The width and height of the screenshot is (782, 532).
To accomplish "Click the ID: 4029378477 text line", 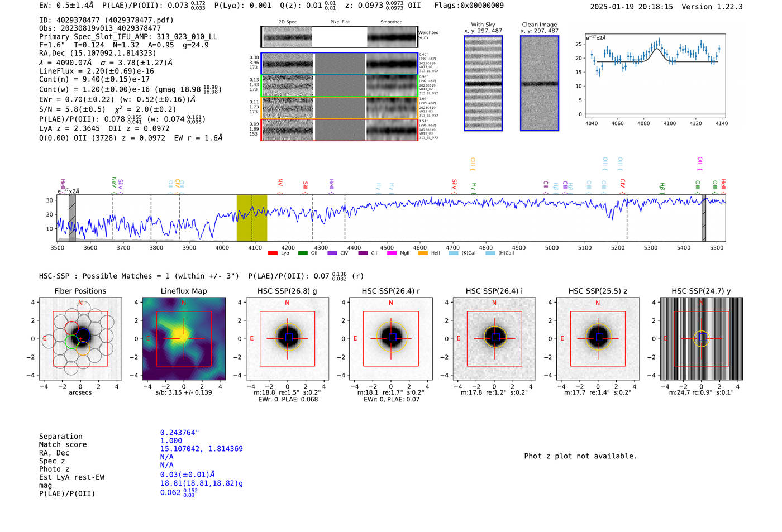I will 106,20.
